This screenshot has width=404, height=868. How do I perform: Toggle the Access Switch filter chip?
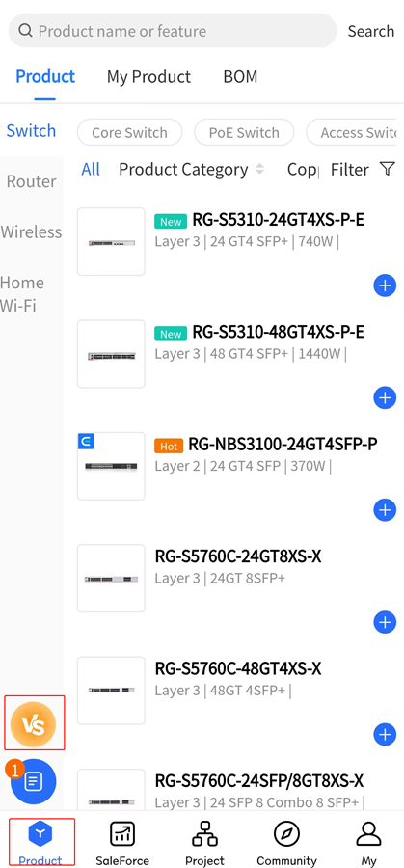pyautogui.click(x=351, y=133)
